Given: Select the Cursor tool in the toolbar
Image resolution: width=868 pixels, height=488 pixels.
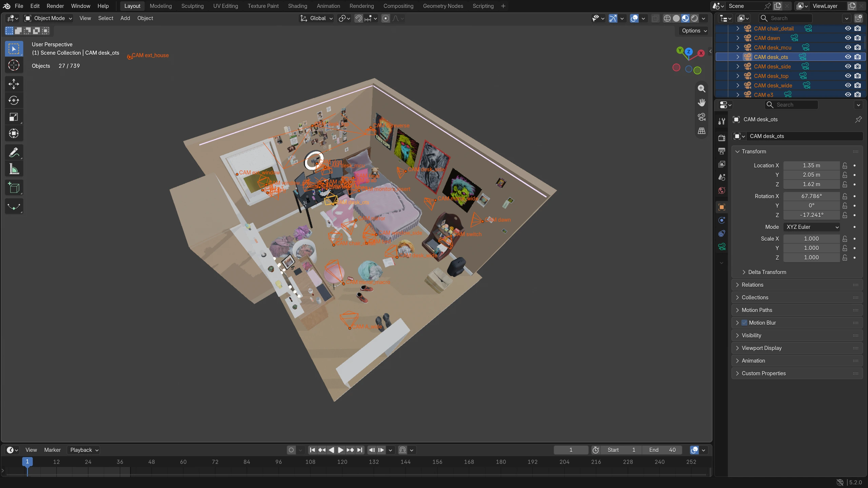Looking at the screenshot, I should (x=14, y=65).
